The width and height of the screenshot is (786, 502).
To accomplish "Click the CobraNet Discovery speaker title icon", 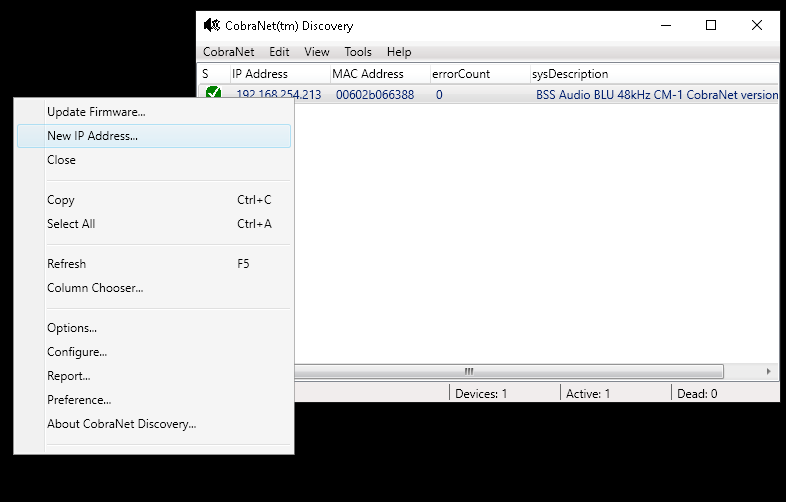I will [212, 25].
